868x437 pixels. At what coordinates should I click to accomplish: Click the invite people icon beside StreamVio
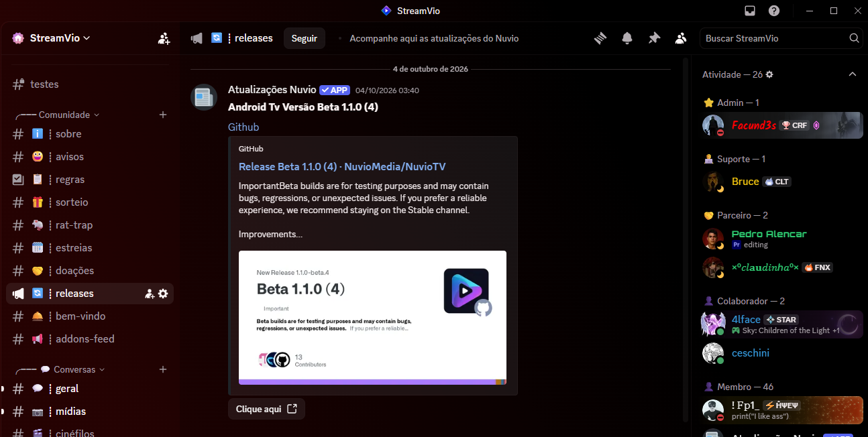pyautogui.click(x=164, y=38)
